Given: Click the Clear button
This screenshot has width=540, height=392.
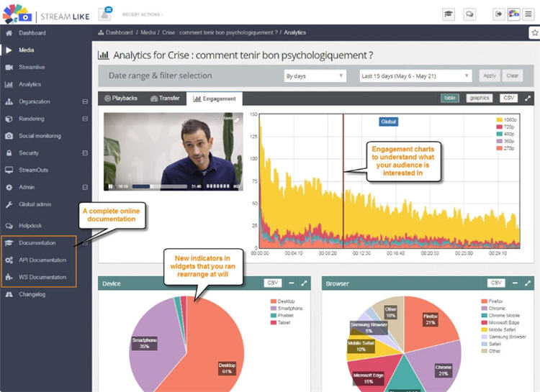Looking at the screenshot, I should (x=513, y=76).
